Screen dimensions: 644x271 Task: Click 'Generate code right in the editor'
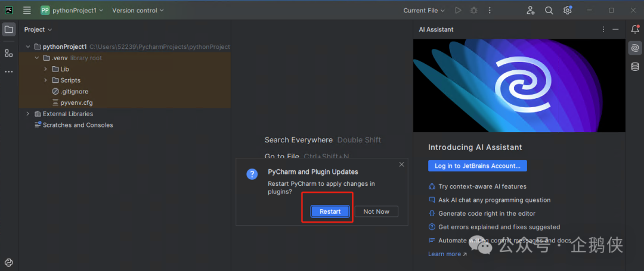coord(487,214)
